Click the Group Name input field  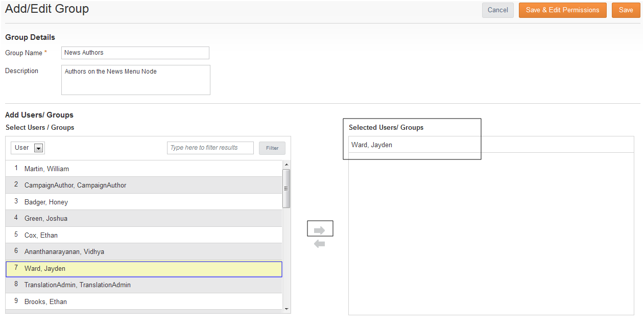click(135, 53)
